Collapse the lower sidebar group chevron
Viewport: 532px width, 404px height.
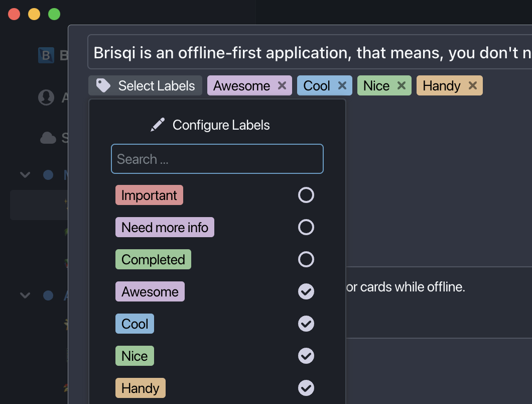[x=25, y=295]
